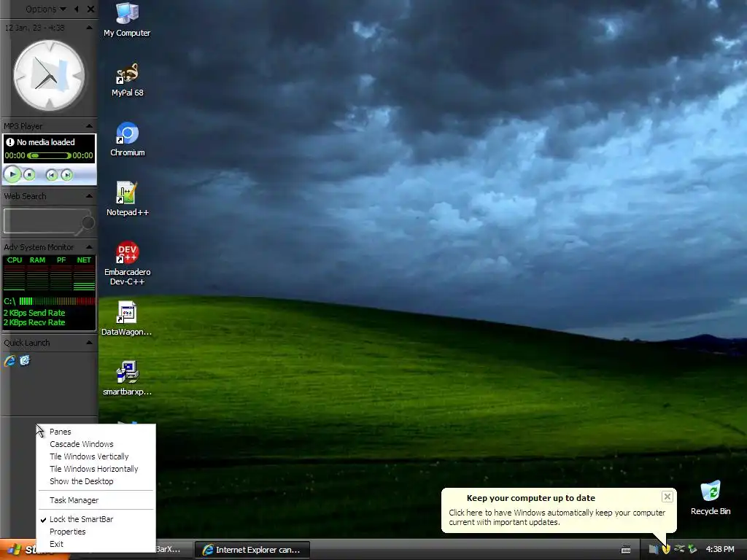Click the BarX taskbar button
Screen dimensions: 747x560
click(x=174, y=550)
